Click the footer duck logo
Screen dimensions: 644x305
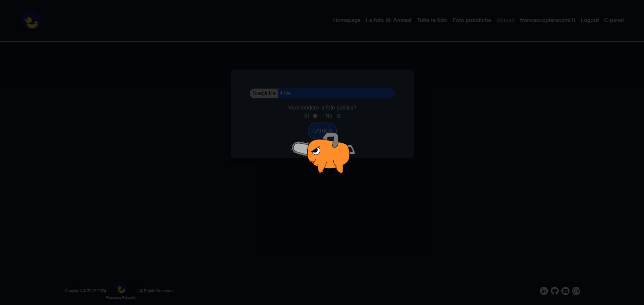click(x=121, y=289)
